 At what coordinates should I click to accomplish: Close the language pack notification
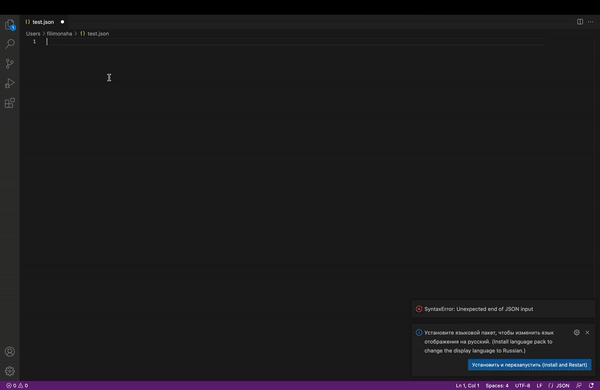click(587, 333)
